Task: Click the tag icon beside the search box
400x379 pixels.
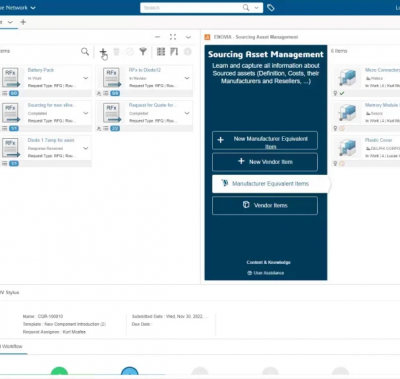Action: click(271, 8)
